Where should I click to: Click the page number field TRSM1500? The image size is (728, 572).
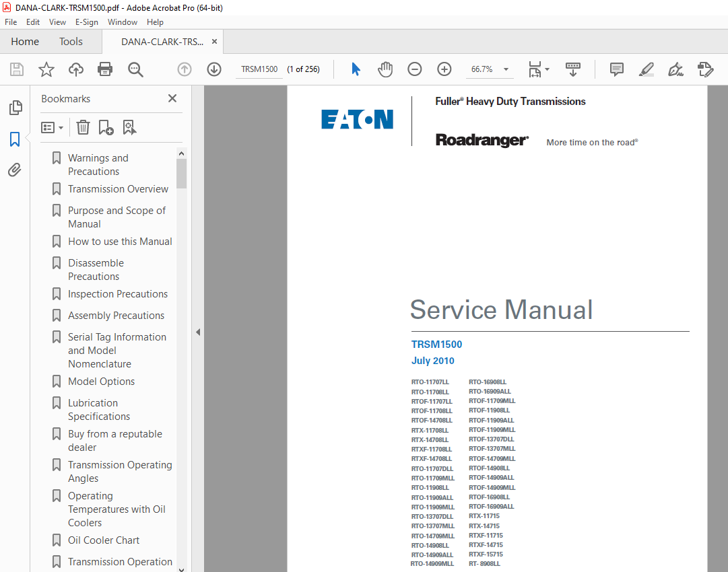tap(259, 69)
